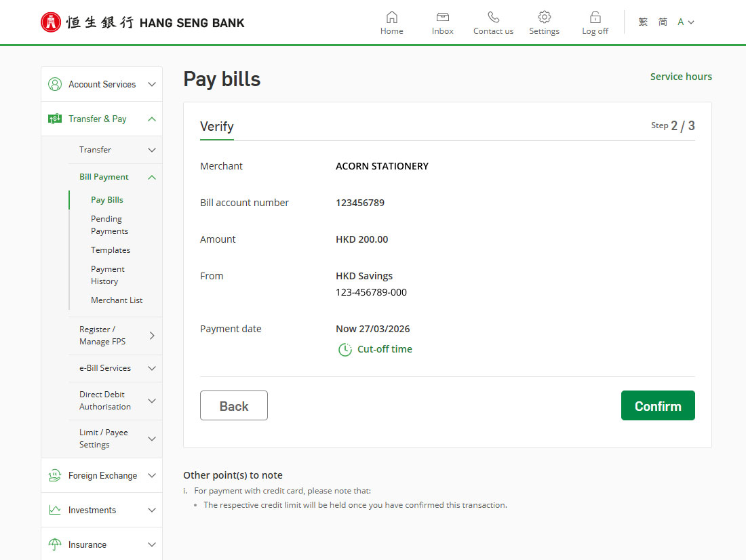Switch to Simplified Chinese (简)
746x560 pixels.
click(663, 22)
